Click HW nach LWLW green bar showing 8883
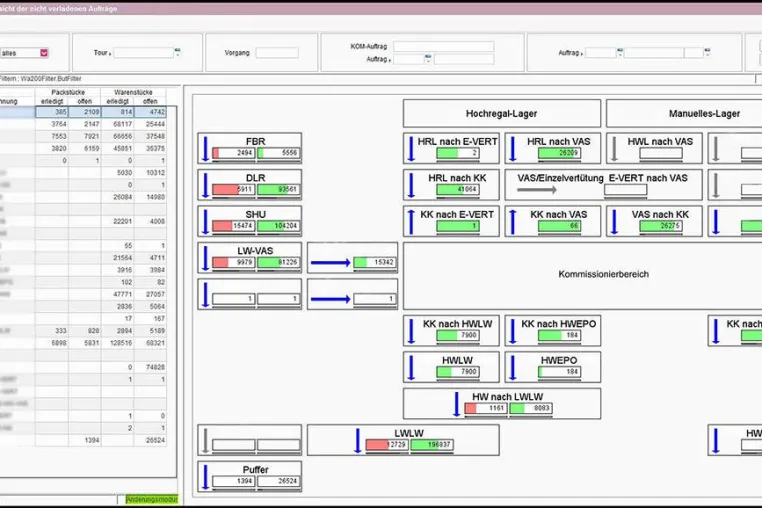The width and height of the screenshot is (762, 508). 531,408
